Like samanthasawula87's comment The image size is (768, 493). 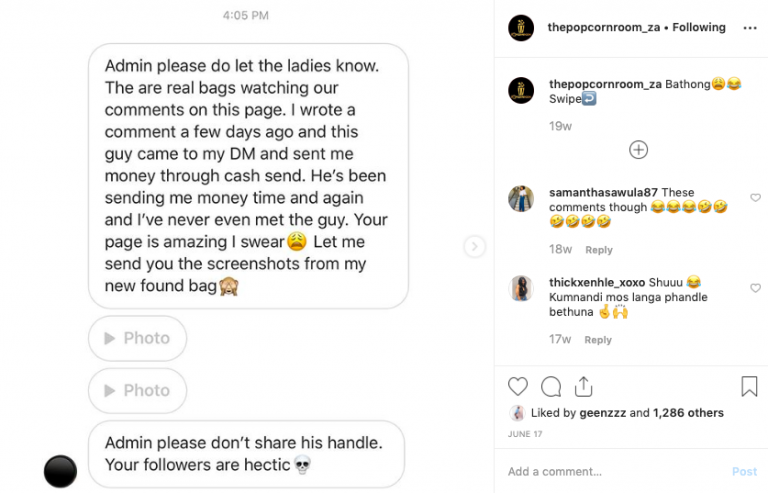pyautogui.click(x=755, y=199)
